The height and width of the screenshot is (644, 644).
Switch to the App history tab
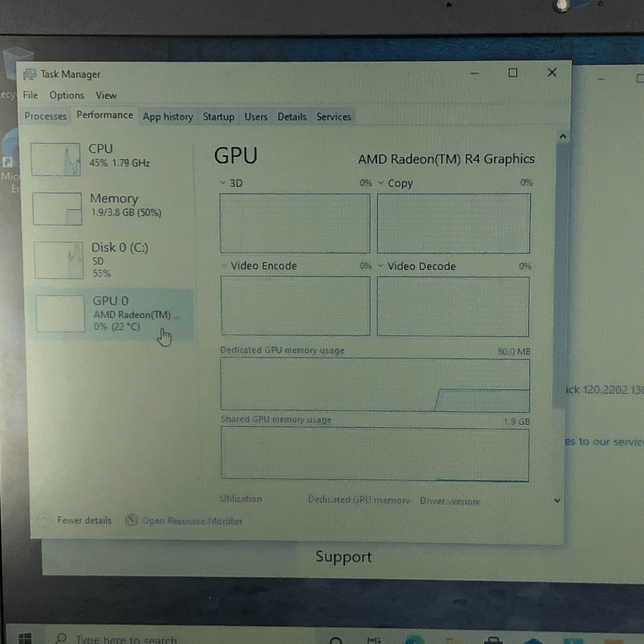point(167,116)
